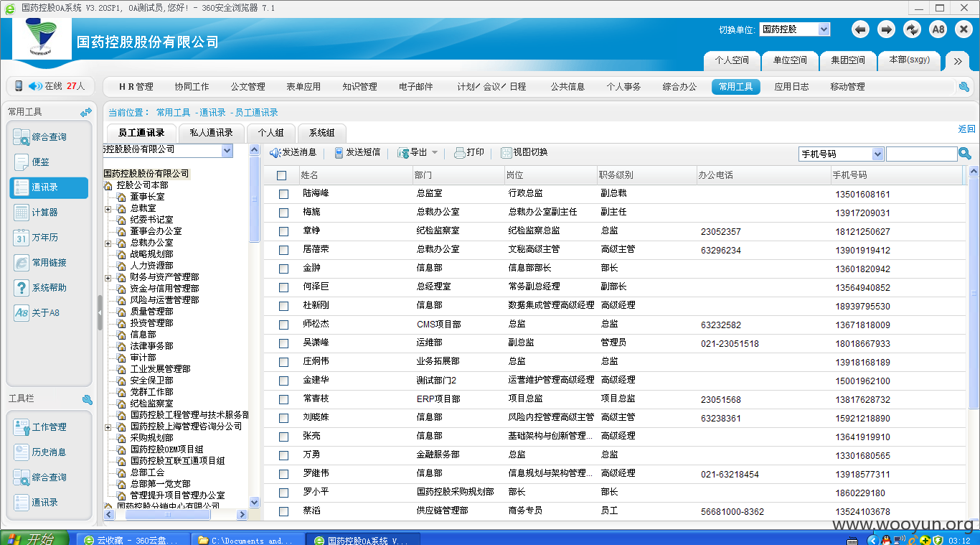Check the box for 梅旎

tap(283, 213)
